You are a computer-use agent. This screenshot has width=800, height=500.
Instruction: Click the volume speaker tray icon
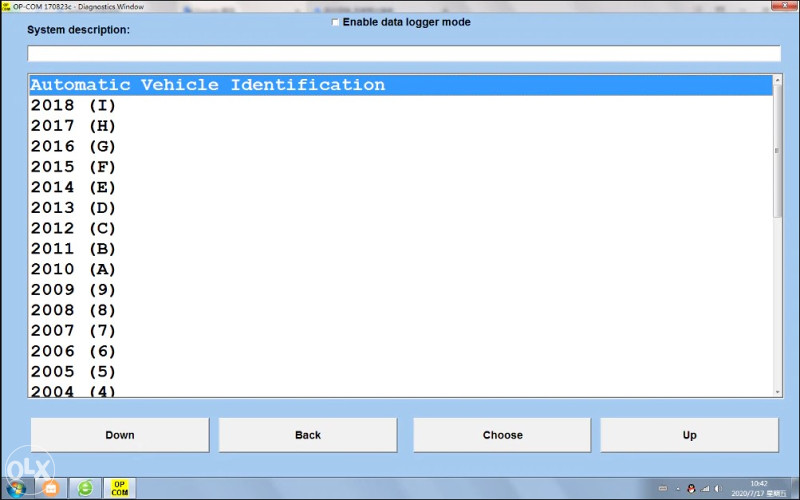(718, 489)
